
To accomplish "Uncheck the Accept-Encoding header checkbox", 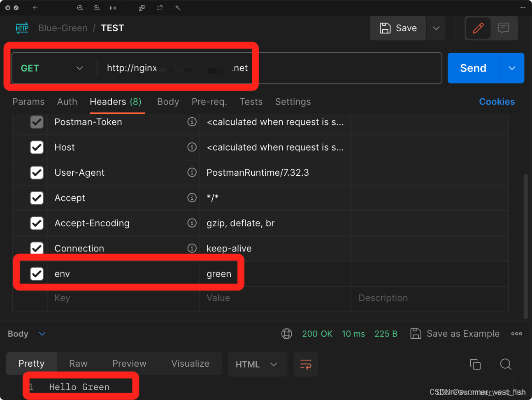I will 37,223.
